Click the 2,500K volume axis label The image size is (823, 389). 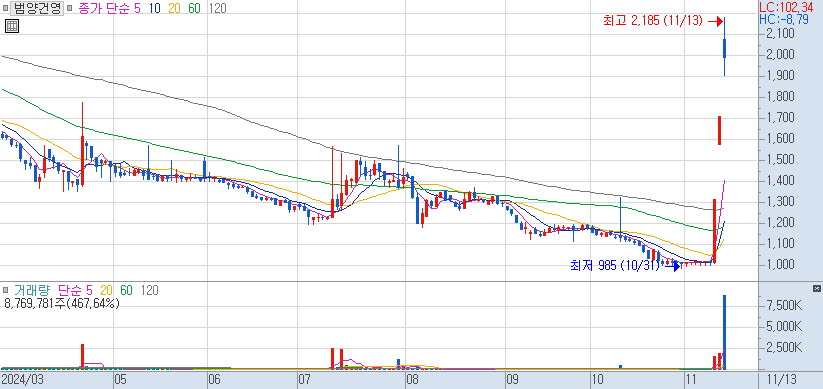click(x=784, y=348)
